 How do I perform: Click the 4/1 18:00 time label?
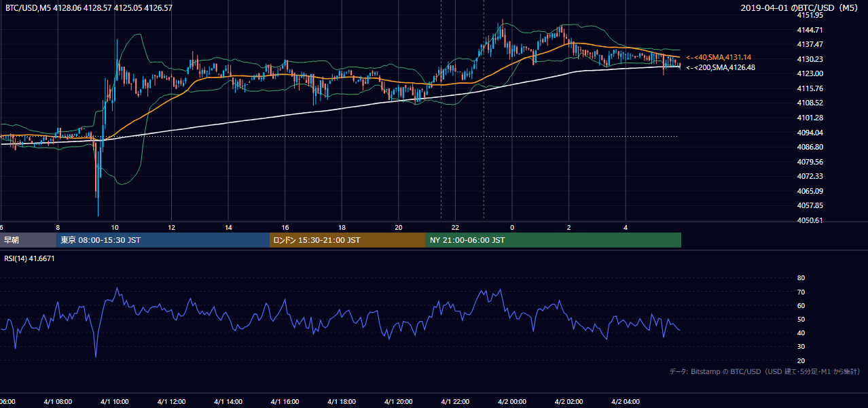[x=342, y=402]
